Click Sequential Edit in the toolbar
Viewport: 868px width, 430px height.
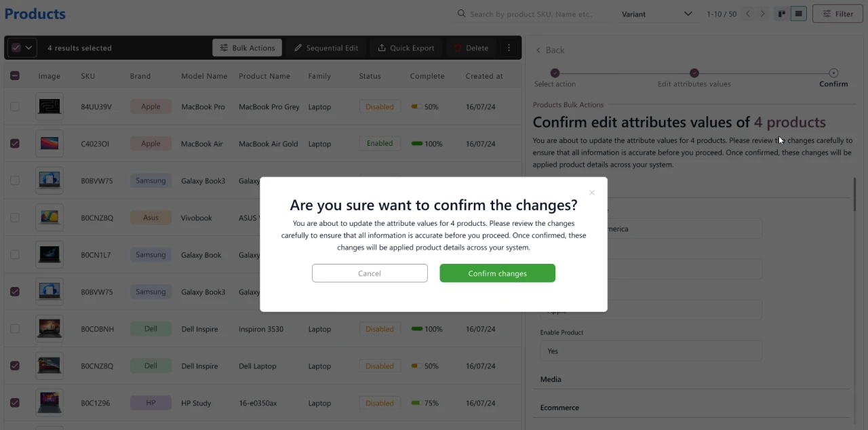[x=326, y=48]
